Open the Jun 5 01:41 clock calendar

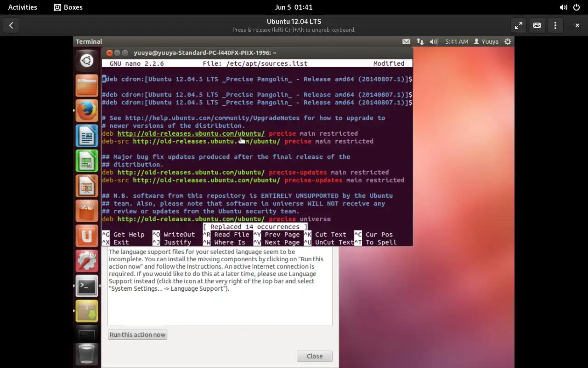pyautogui.click(x=294, y=7)
